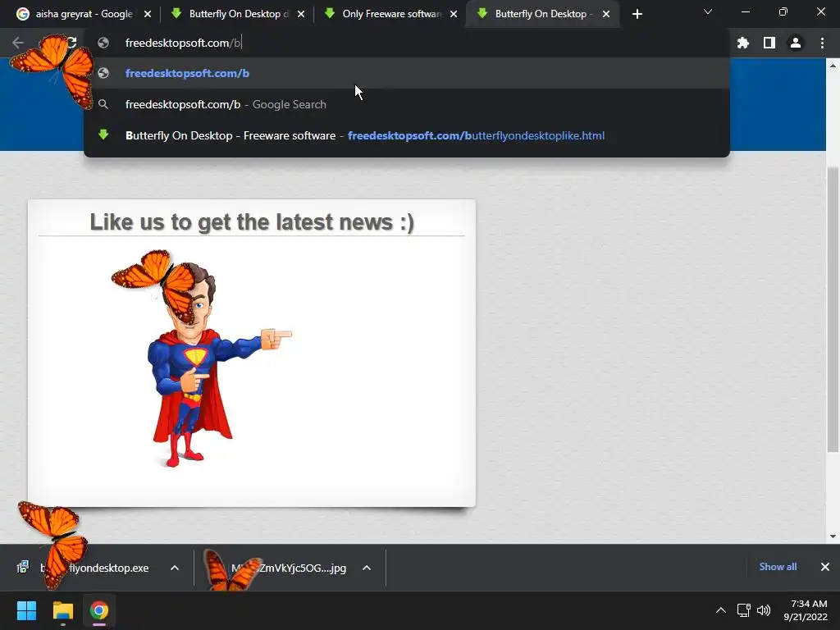Expand options for butterflyondesktop.exe download
This screenshot has height=630, width=840.
coord(175,568)
